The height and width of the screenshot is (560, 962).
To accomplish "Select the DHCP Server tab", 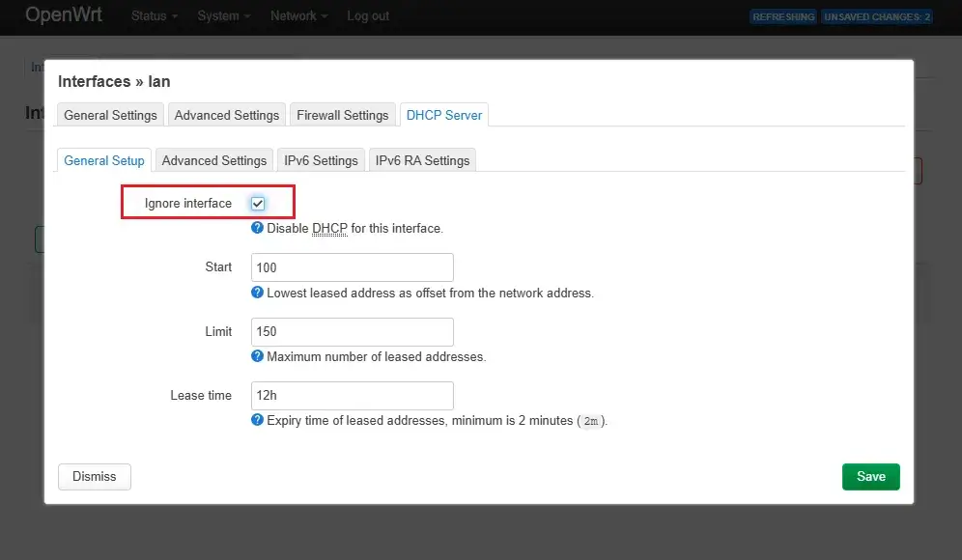I will coord(444,115).
